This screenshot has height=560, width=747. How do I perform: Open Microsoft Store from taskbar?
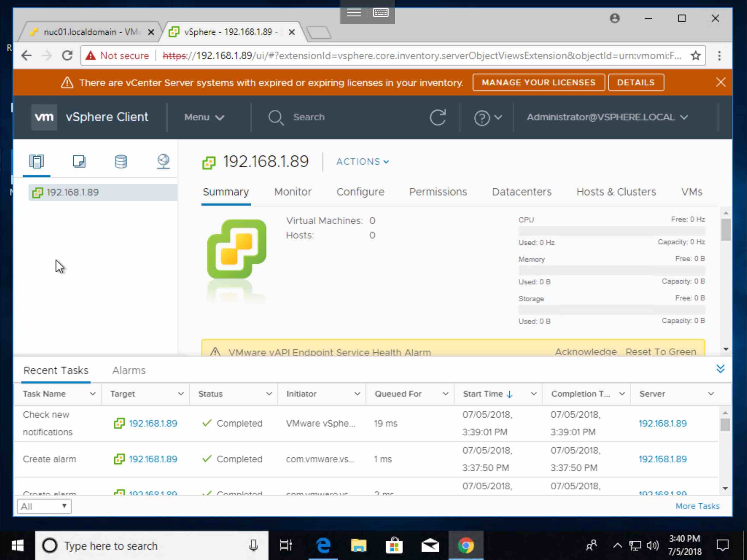394,545
